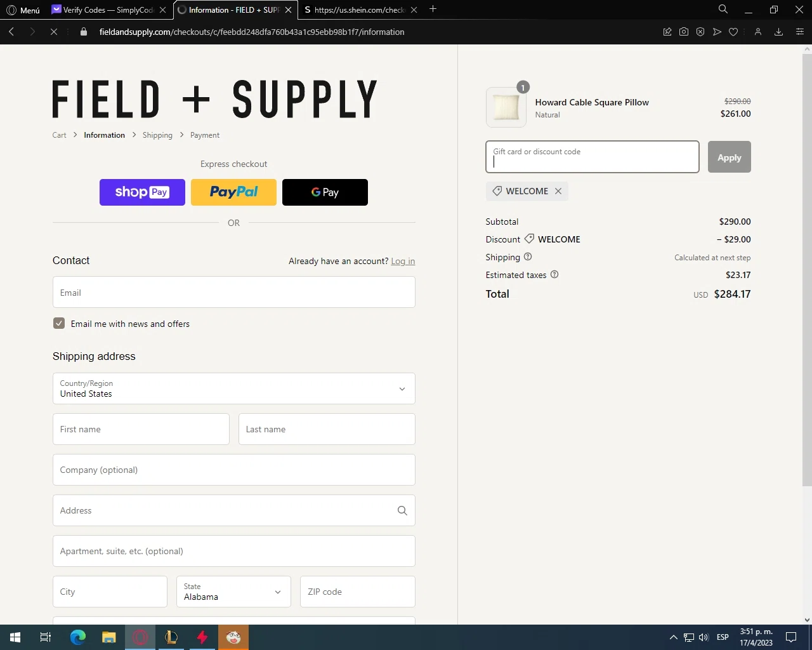Open the ad blocker shield icon

pyautogui.click(x=700, y=32)
